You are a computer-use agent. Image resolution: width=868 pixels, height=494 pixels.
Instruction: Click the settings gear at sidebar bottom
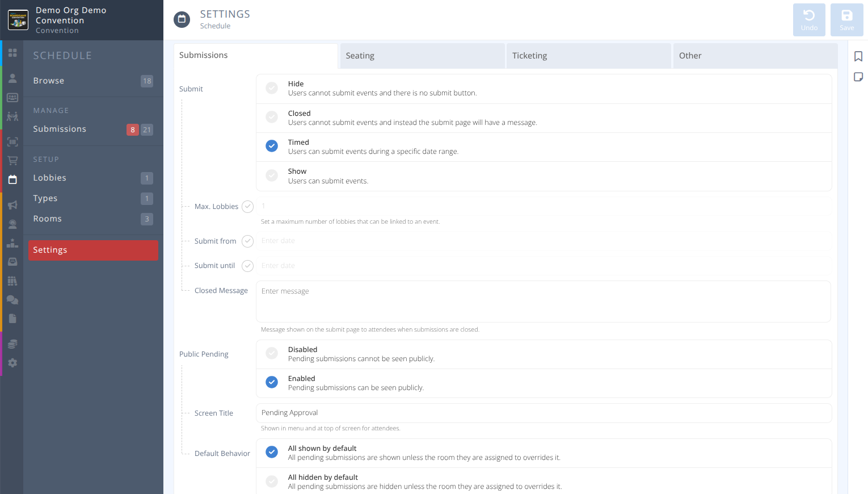tap(12, 362)
